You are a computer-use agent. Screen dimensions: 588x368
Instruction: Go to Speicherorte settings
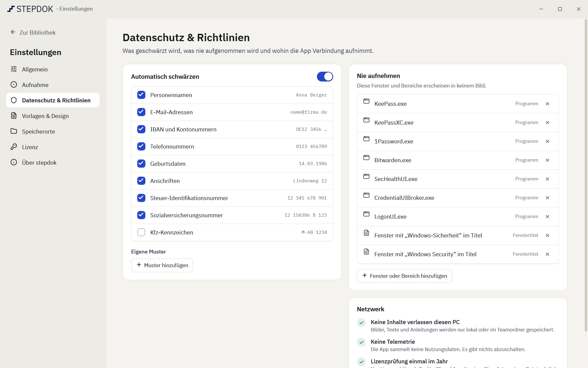click(53, 131)
